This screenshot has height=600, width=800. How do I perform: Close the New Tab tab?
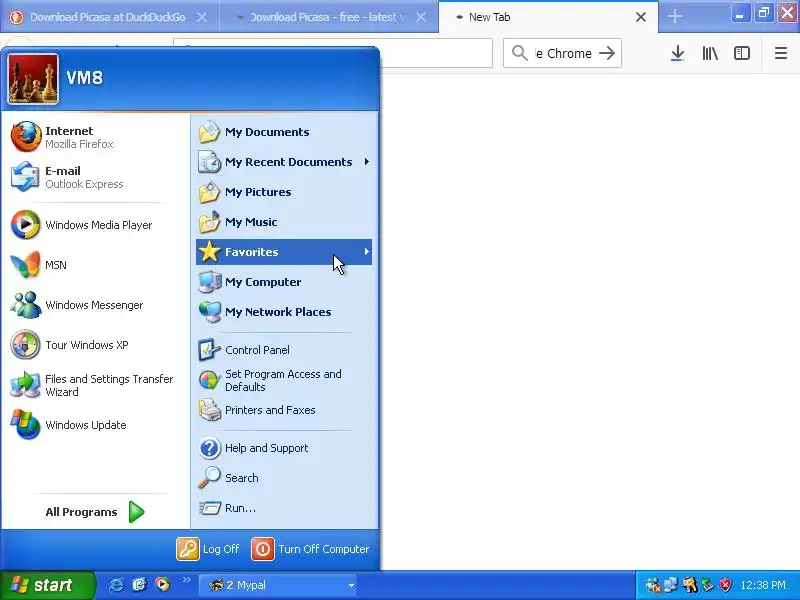tap(641, 17)
